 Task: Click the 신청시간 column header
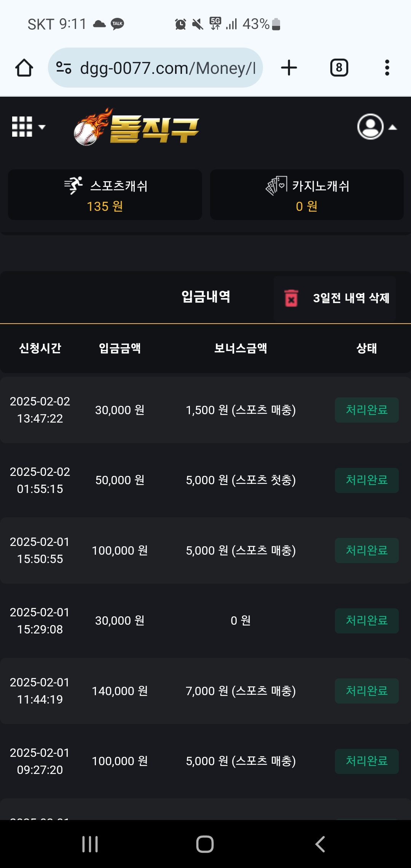[40, 348]
